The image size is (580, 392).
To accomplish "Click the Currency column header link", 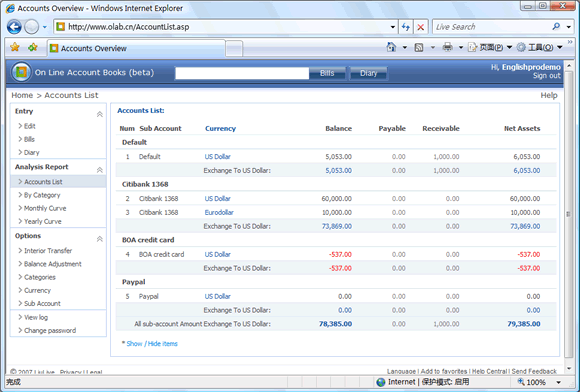I will tap(220, 128).
